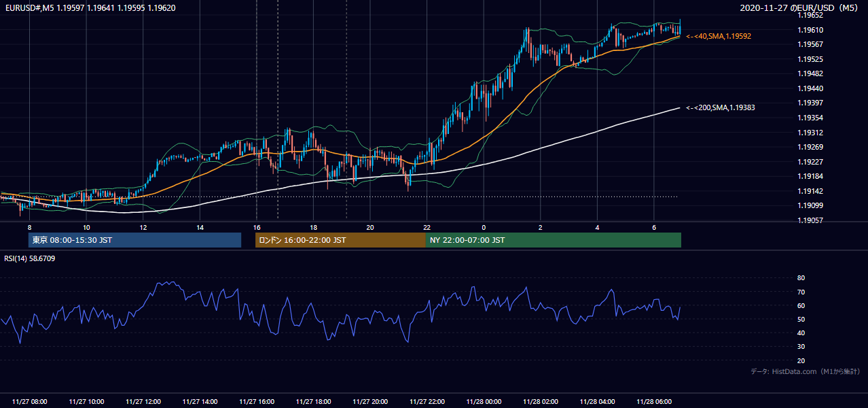Click the 11/27 22:00 bottom time label
The image size is (868, 408).
coord(427,402)
